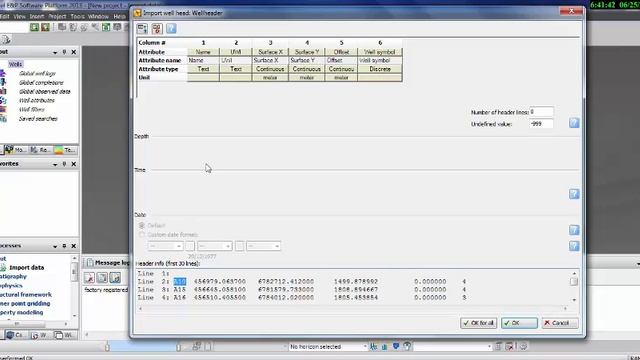Open second date format dropdown
Viewport: 640px width, 360px height.
click(x=215, y=246)
